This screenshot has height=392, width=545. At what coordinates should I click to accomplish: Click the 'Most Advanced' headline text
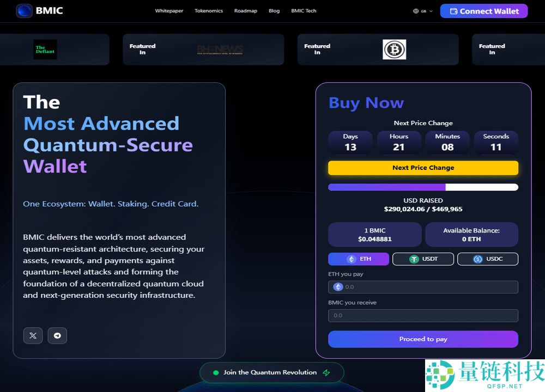(101, 123)
